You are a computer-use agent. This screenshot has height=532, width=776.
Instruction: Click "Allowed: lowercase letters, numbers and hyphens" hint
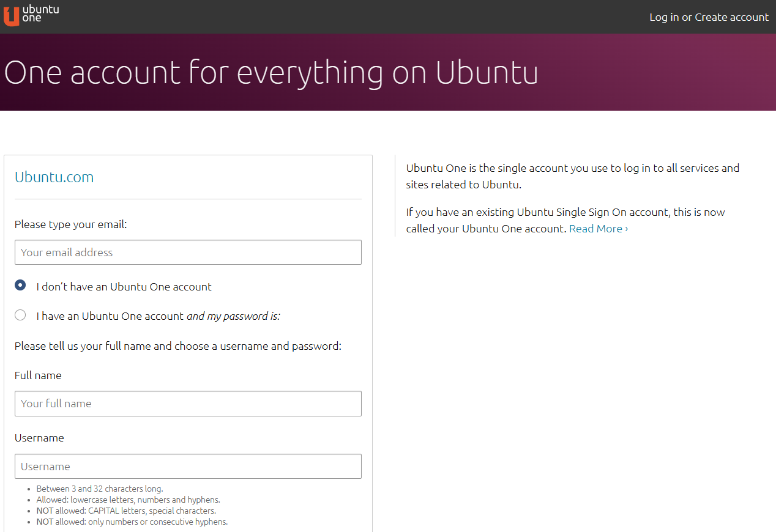[128, 500]
